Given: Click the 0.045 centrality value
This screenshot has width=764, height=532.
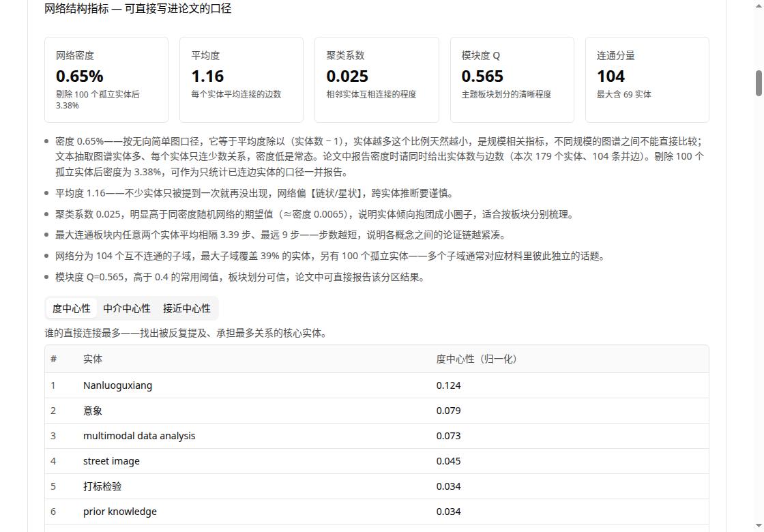Looking at the screenshot, I should tap(448, 461).
